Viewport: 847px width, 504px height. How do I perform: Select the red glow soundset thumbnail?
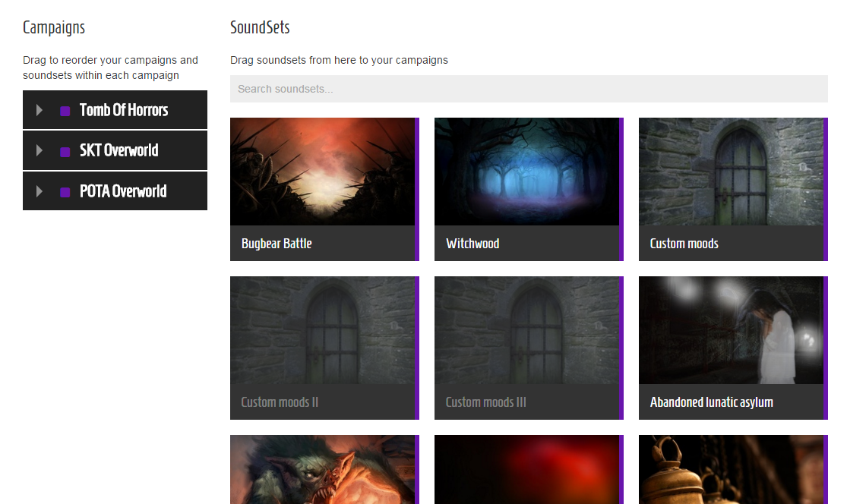pyautogui.click(x=526, y=470)
